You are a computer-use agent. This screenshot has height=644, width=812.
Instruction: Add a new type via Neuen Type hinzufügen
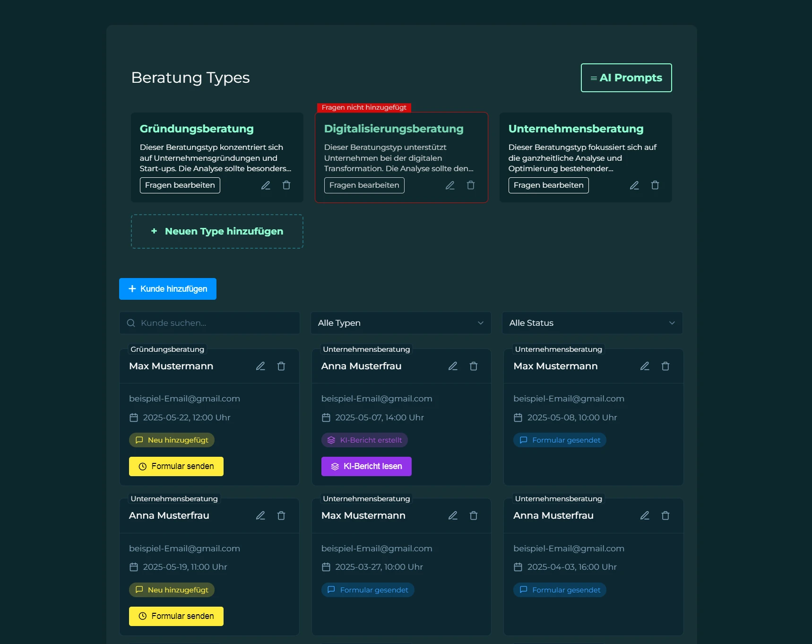(x=217, y=232)
